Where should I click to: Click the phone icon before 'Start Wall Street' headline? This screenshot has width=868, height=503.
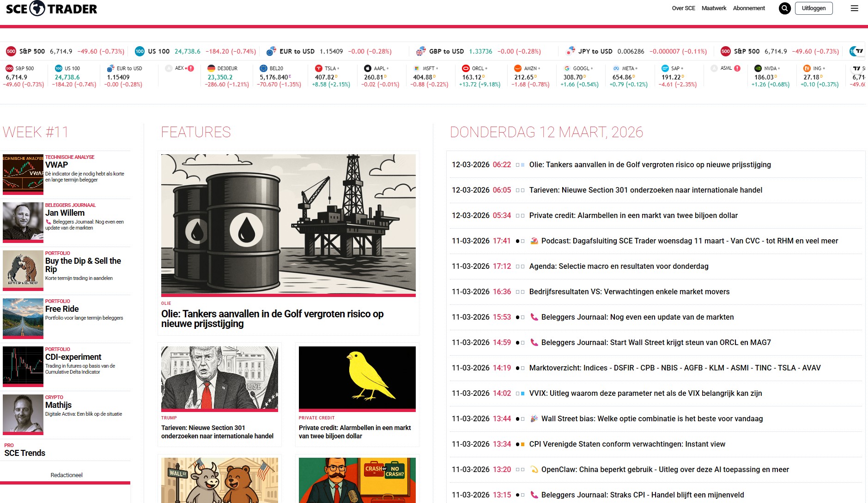pos(534,342)
